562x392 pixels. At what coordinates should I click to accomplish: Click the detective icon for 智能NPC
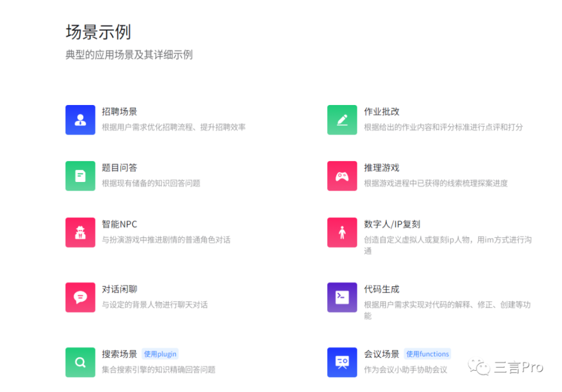(80, 233)
